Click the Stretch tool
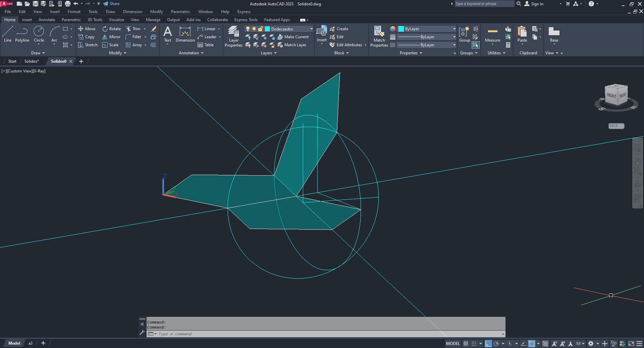This screenshot has width=644, height=348. [x=88, y=45]
